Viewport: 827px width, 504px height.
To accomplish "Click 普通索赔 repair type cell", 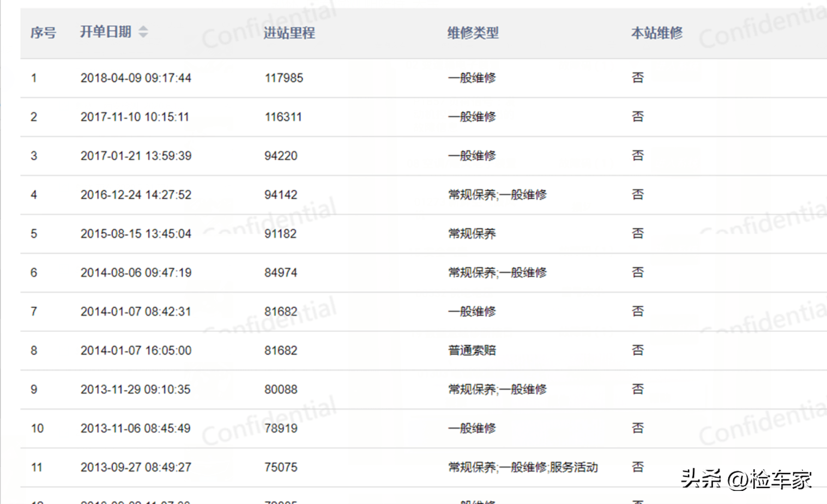I will (472, 350).
